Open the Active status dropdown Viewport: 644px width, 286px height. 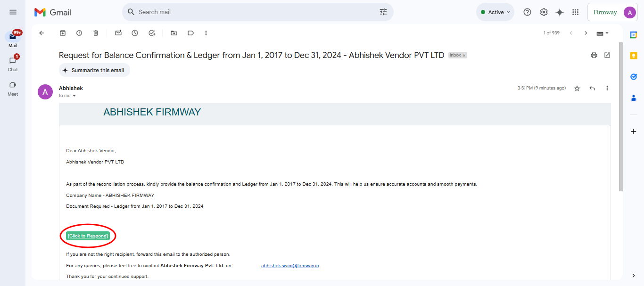[495, 12]
